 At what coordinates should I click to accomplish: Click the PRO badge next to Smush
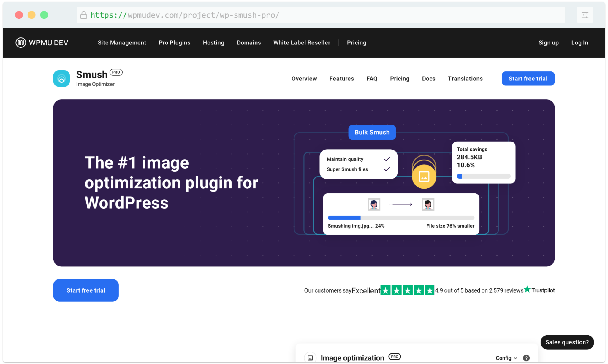point(116,72)
